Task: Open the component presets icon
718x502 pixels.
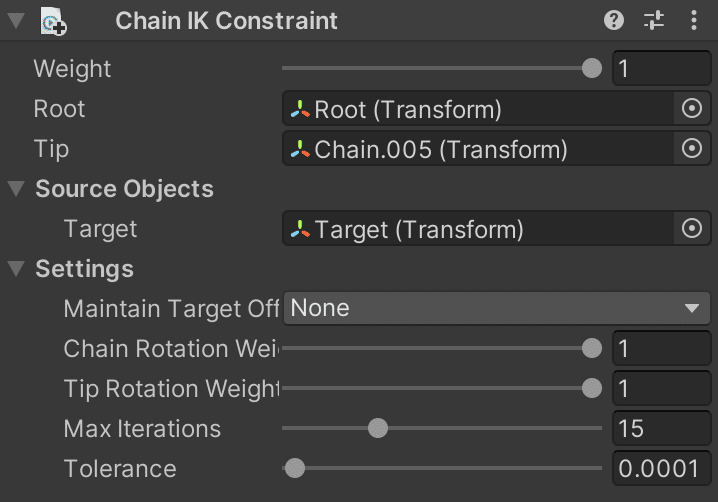Action: pyautogui.click(x=654, y=21)
